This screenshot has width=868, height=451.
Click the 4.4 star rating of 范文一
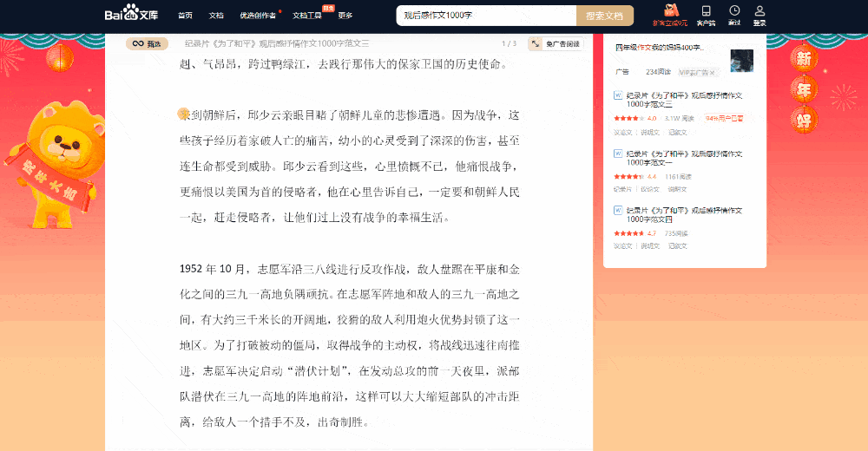point(635,177)
